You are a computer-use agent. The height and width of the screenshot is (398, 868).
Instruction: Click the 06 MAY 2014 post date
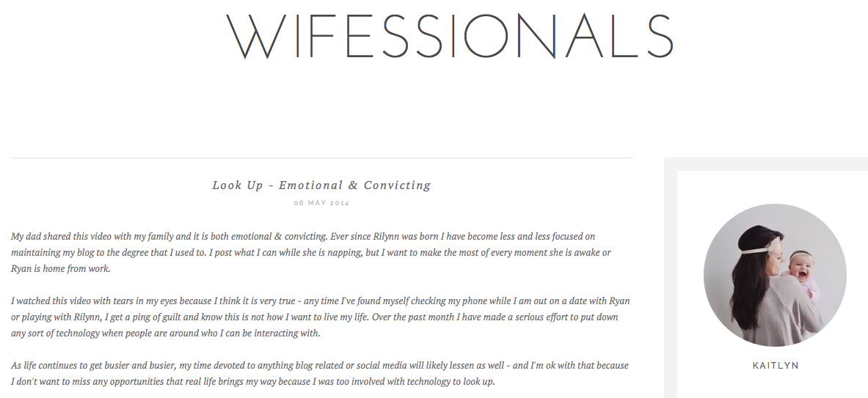(321, 203)
